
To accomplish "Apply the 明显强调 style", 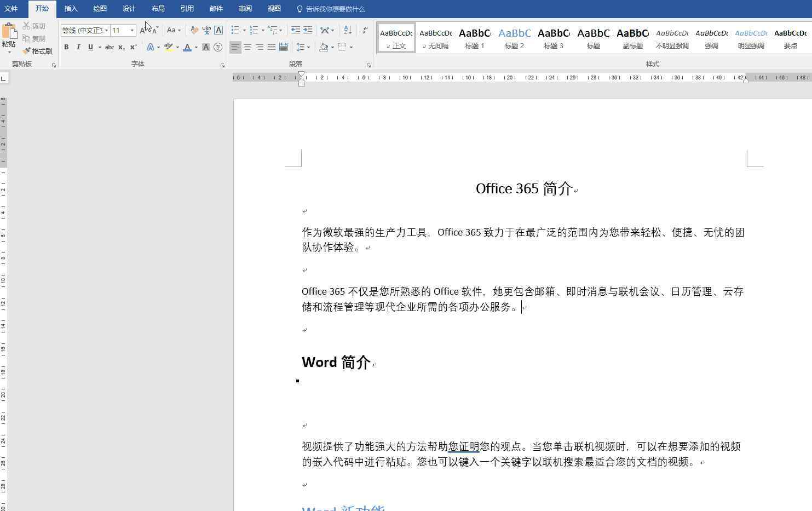I will 751,38.
